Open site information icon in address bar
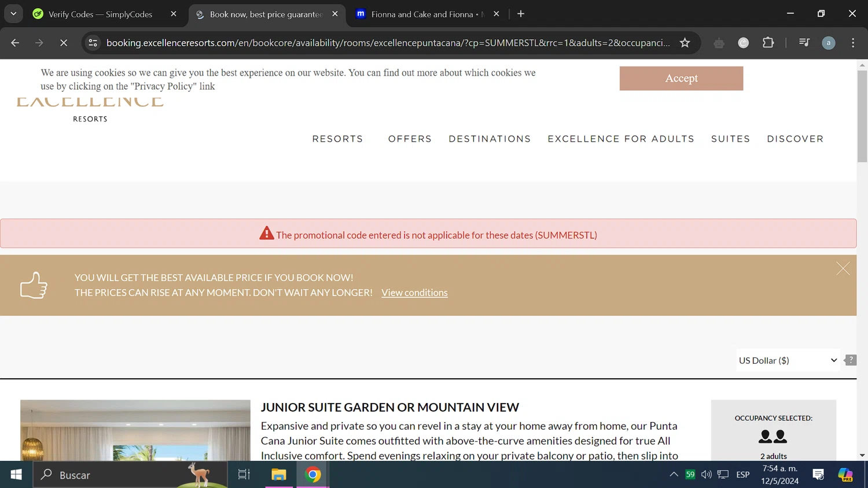Image resolution: width=868 pixels, height=488 pixels. point(93,43)
